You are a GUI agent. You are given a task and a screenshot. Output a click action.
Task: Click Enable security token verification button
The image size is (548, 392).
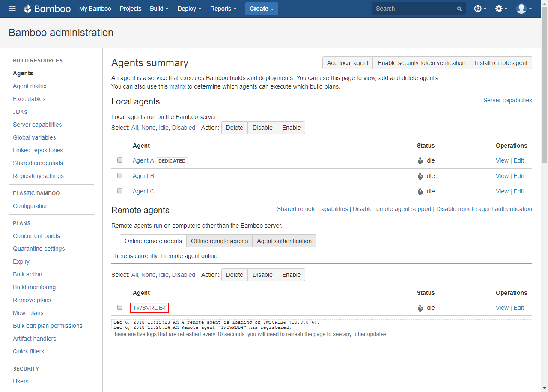tap(421, 63)
